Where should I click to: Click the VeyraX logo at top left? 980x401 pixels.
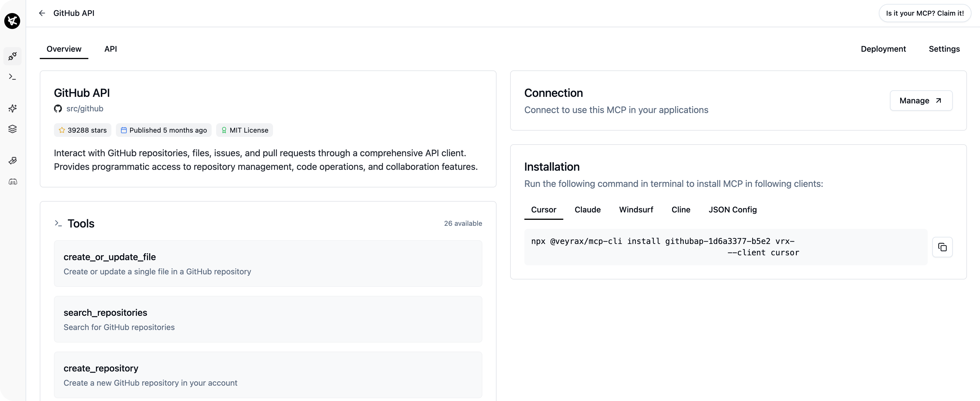pos(12,21)
